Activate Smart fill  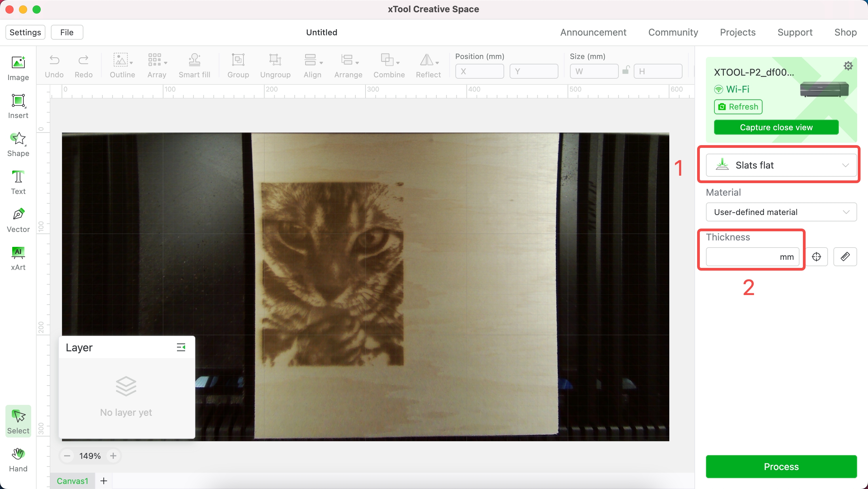pos(194,65)
